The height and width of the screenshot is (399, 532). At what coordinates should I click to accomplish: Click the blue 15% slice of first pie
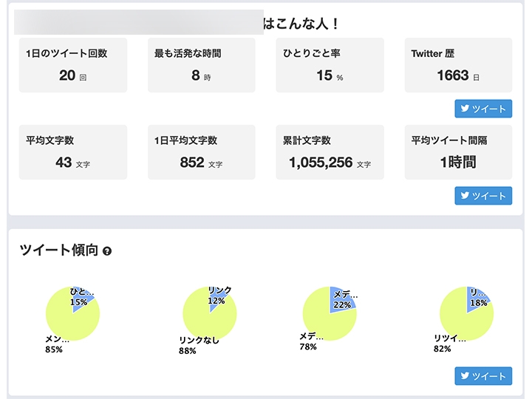[81, 300]
